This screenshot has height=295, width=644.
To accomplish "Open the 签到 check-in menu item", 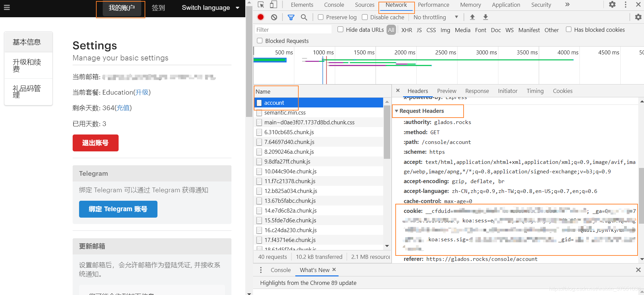I will 158,8.
